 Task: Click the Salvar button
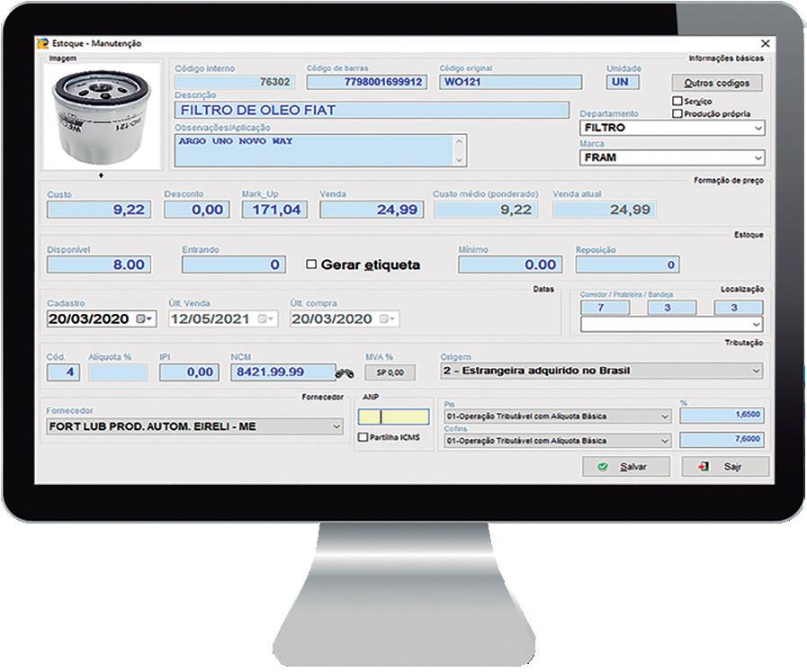click(626, 467)
